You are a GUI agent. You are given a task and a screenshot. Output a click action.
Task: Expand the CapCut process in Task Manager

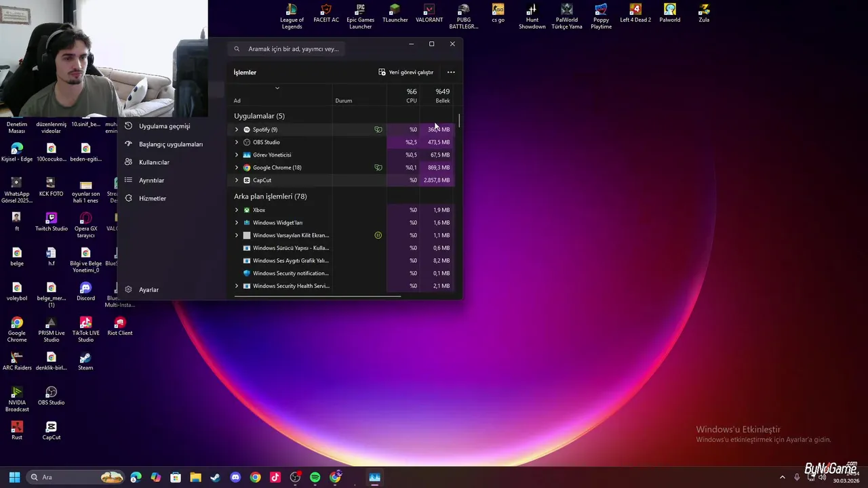[237, 180]
